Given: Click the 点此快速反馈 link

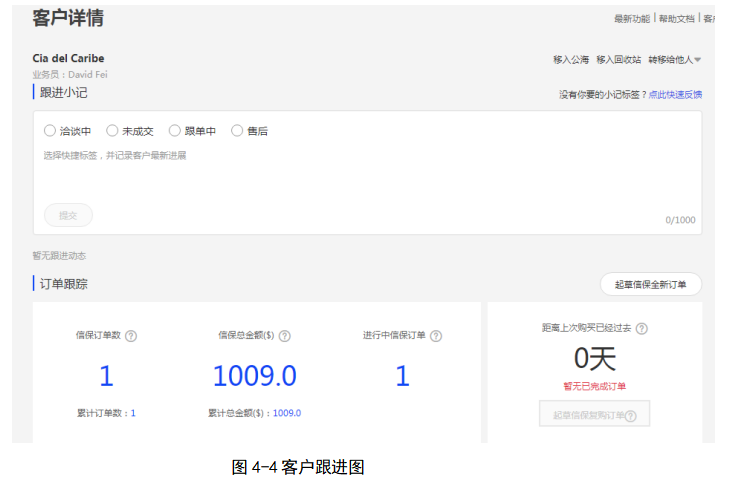Looking at the screenshot, I should point(675,94).
